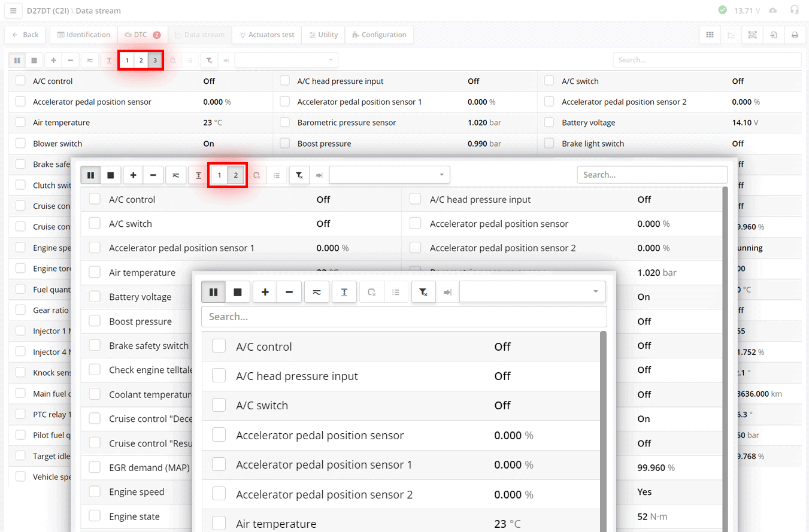Switch to the DTC tab
This screenshot has width=809, height=532.
[141, 35]
